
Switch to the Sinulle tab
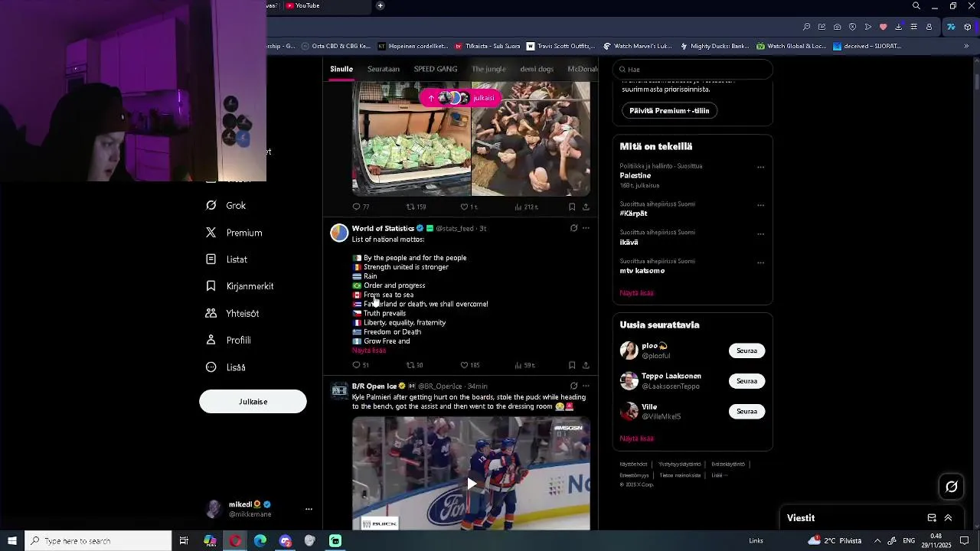(341, 69)
